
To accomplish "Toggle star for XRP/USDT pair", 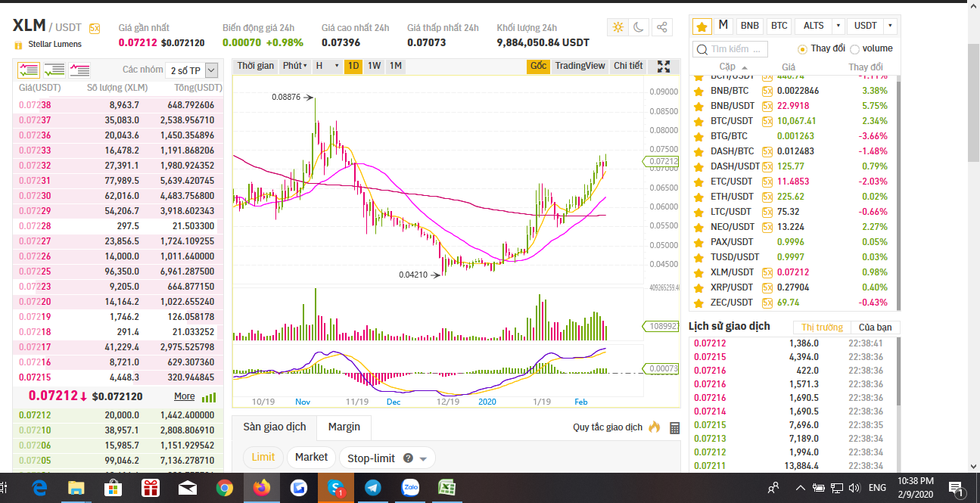I will (x=698, y=287).
